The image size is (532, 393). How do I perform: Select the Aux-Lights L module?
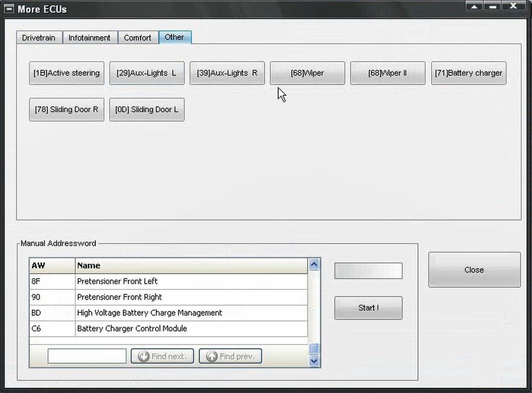click(146, 73)
